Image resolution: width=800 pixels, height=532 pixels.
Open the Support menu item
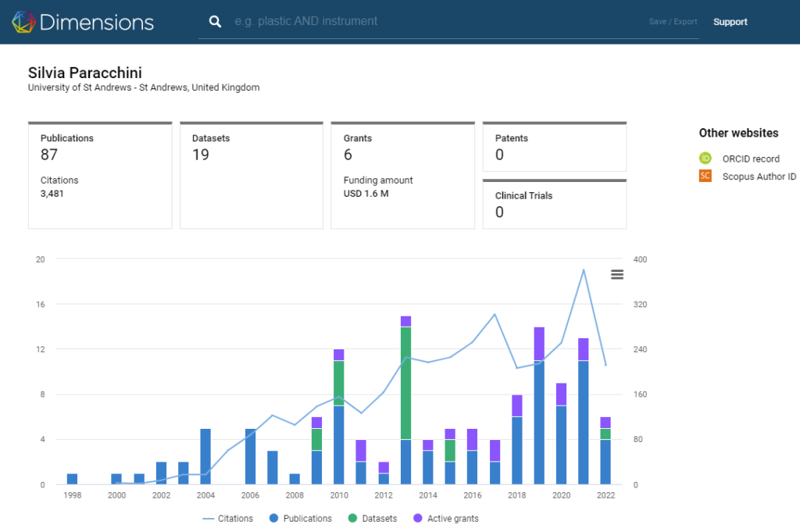730,22
